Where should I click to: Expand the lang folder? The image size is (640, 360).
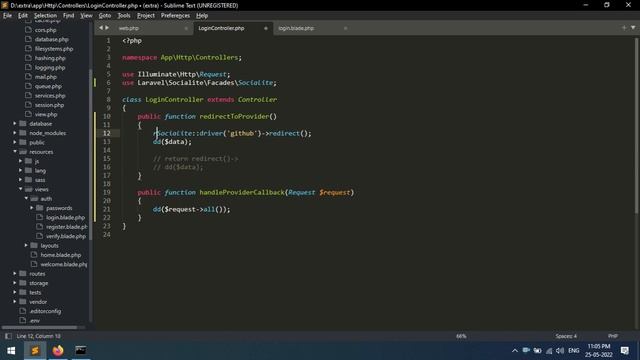point(20,170)
